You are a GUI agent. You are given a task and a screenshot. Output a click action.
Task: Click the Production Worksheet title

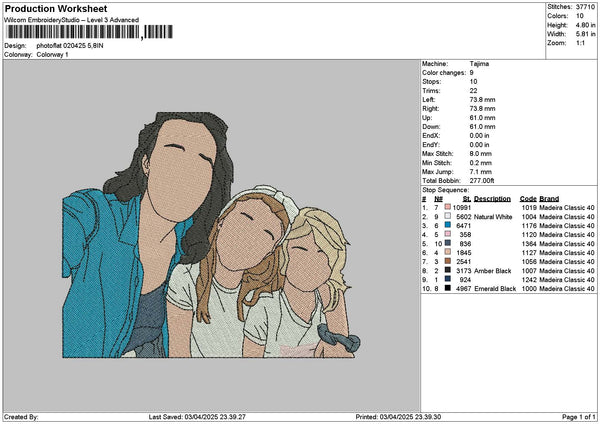[x=56, y=8]
